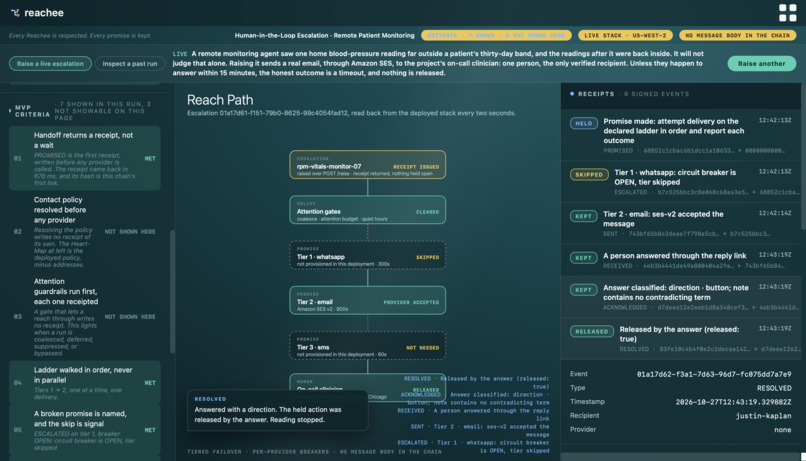Click the Tier 3 sms node
This screenshot has height=461, width=806.
click(368, 345)
